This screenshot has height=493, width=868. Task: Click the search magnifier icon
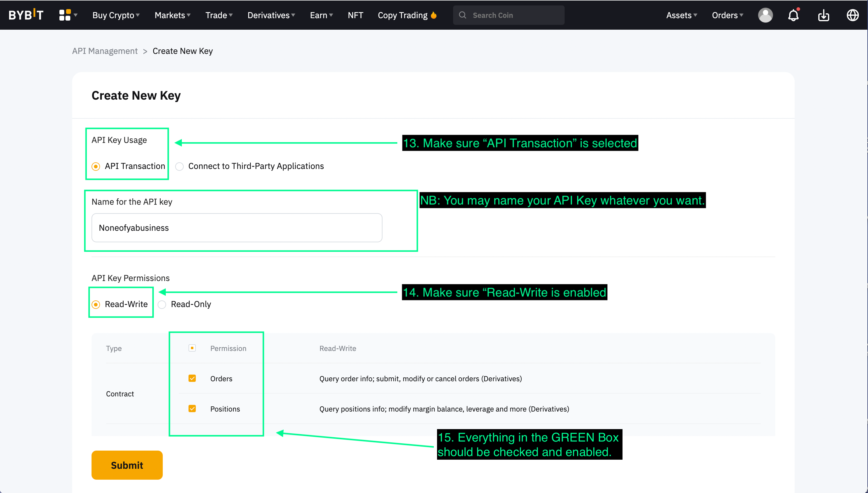(x=462, y=15)
